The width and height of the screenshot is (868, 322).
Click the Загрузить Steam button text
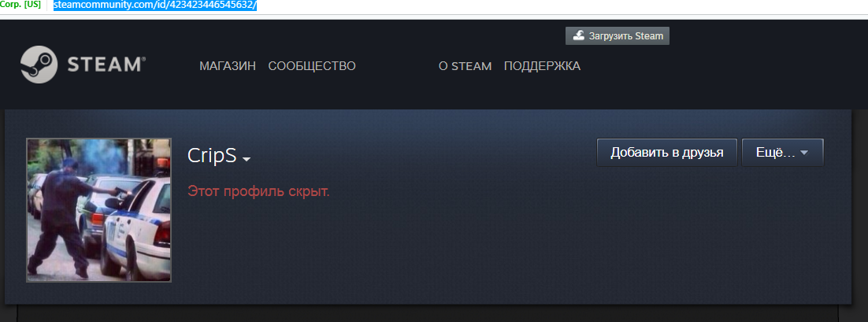[x=626, y=36]
